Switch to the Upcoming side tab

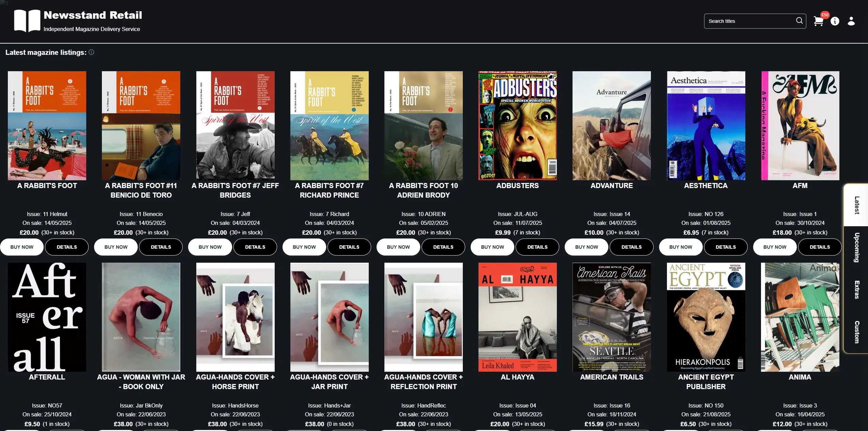[856, 248]
